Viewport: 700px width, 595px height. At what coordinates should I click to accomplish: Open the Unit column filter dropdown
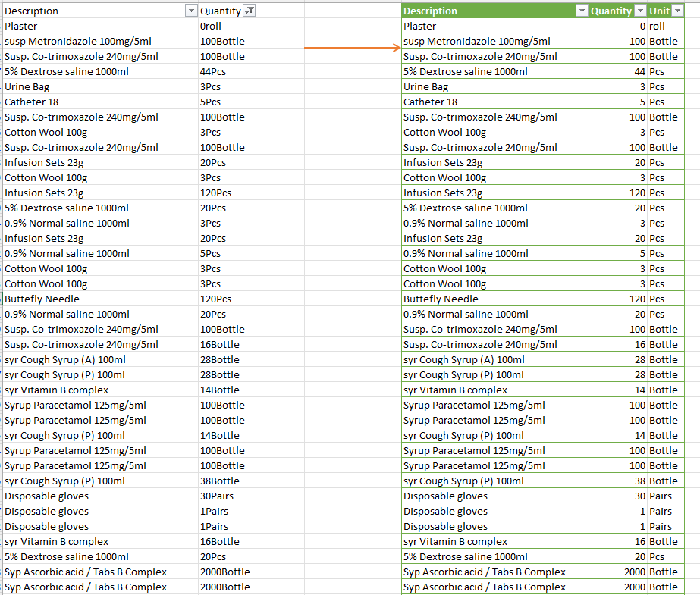pyautogui.click(x=678, y=11)
